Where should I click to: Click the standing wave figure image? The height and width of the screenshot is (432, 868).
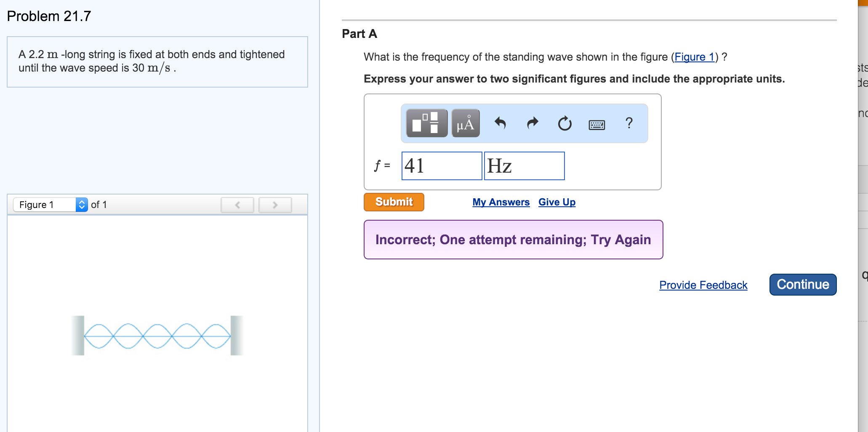click(x=157, y=336)
